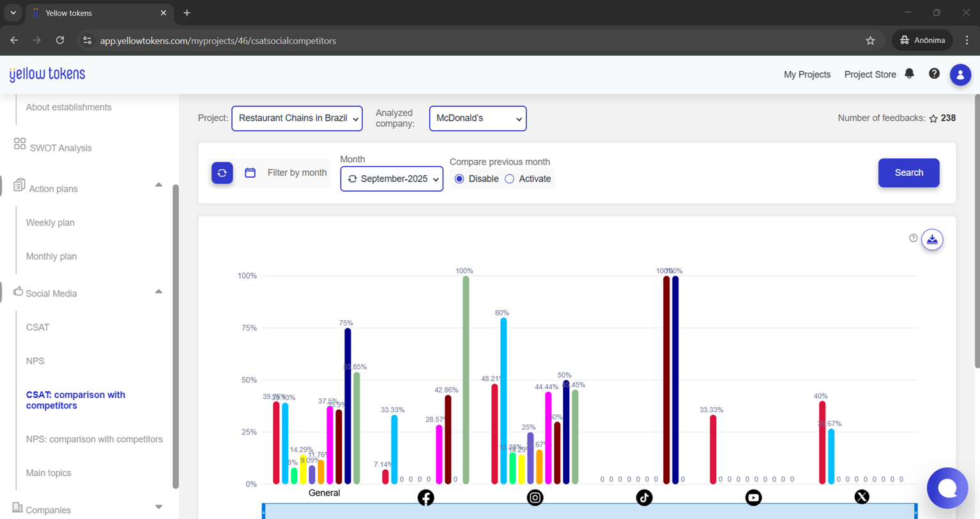Image resolution: width=980 pixels, height=519 pixels.
Task: Go to Monthly plan
Action: [51, 257]
